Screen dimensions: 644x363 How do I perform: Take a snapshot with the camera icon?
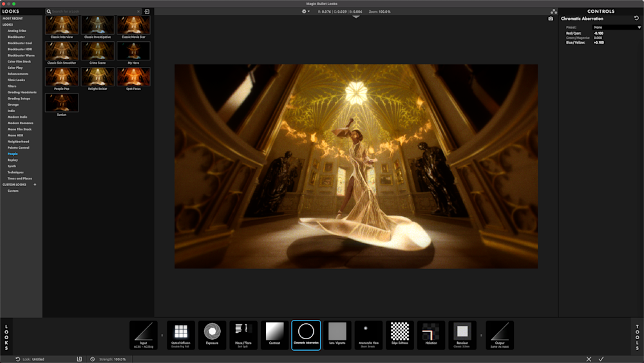[x=551, y=19]
